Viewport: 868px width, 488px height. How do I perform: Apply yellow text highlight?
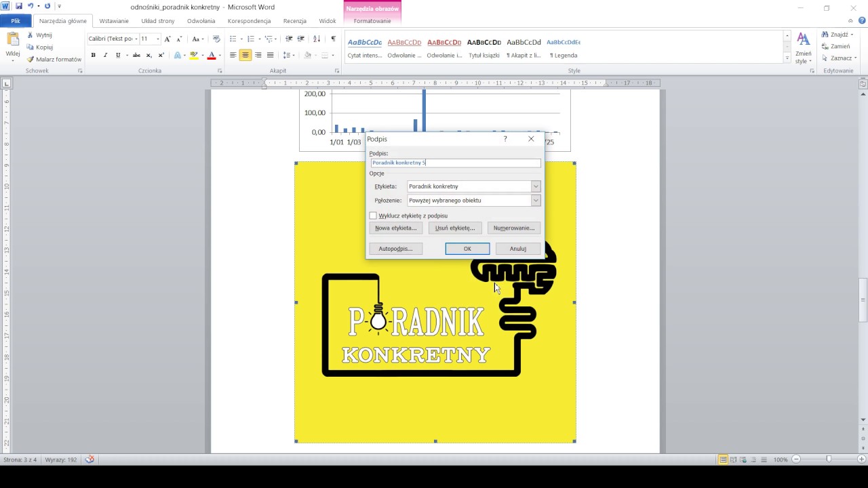coord(194,55)
